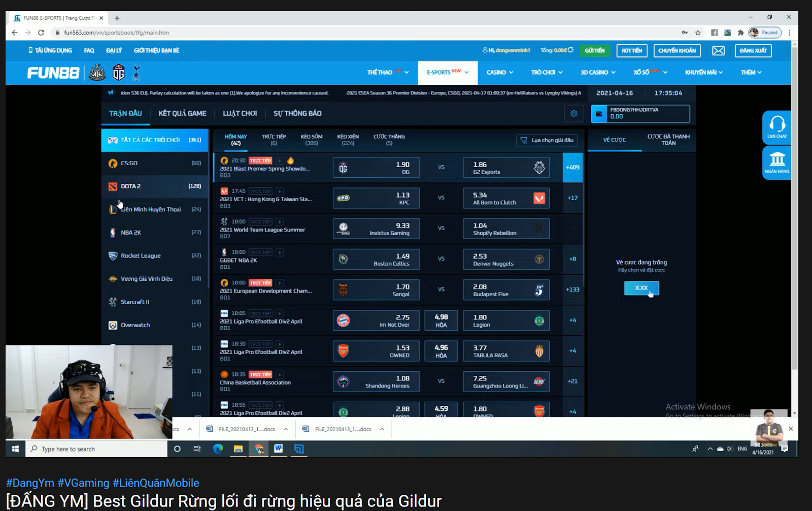Viewport: 812px width, 511px height.
Task: Bet on Boston Celtics at 1.49
Action: [376, 260]
